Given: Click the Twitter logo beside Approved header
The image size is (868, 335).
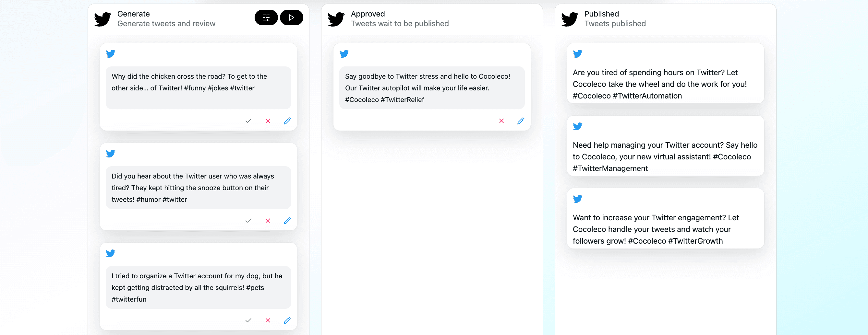Looking at the screenshot, I should click(x=336, y=19).
